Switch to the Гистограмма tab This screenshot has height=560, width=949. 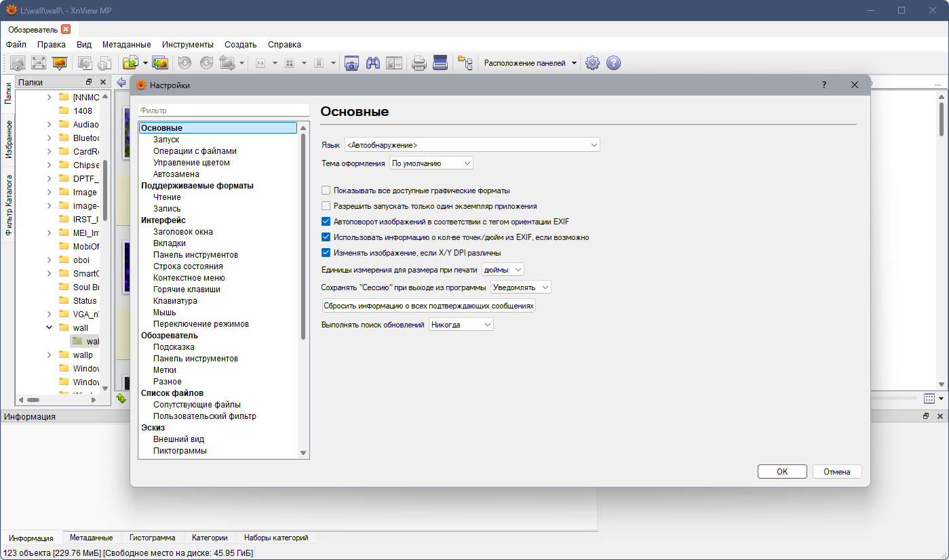pyautogui.click(x=153, y=538)
